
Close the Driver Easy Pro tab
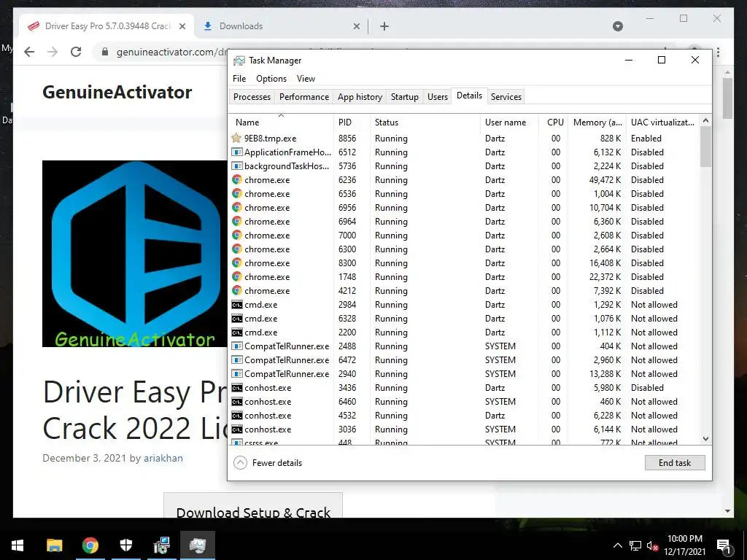[182, 26]
